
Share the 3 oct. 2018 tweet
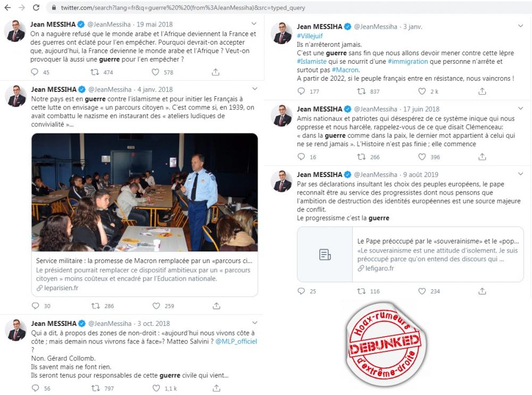point(217,388)
